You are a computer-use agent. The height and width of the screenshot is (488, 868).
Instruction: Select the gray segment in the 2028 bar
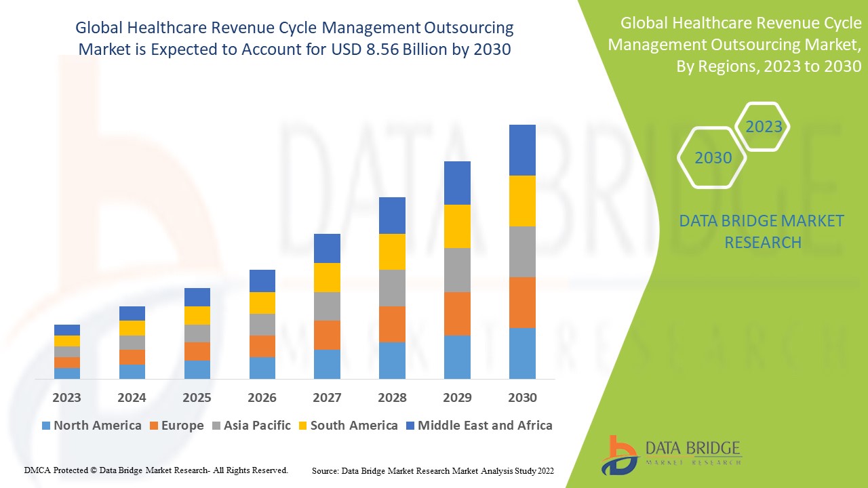[392, 288]
